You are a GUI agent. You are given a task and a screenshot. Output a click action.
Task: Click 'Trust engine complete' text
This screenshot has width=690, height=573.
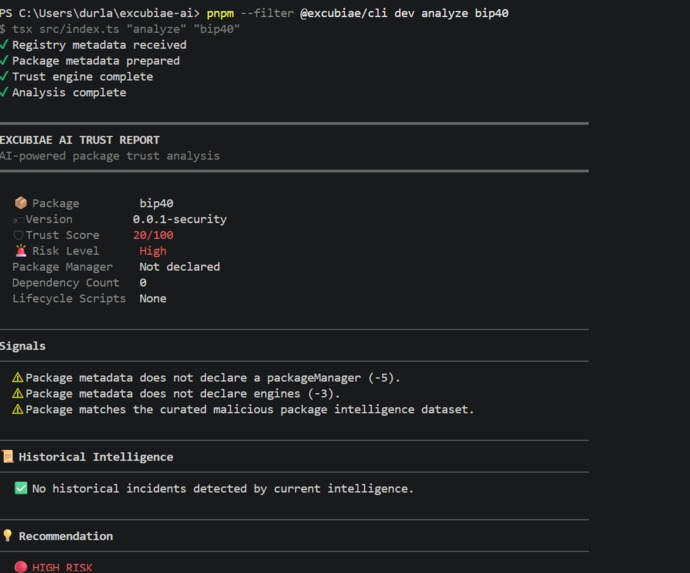pyautogui.click(x=83, y=77)
